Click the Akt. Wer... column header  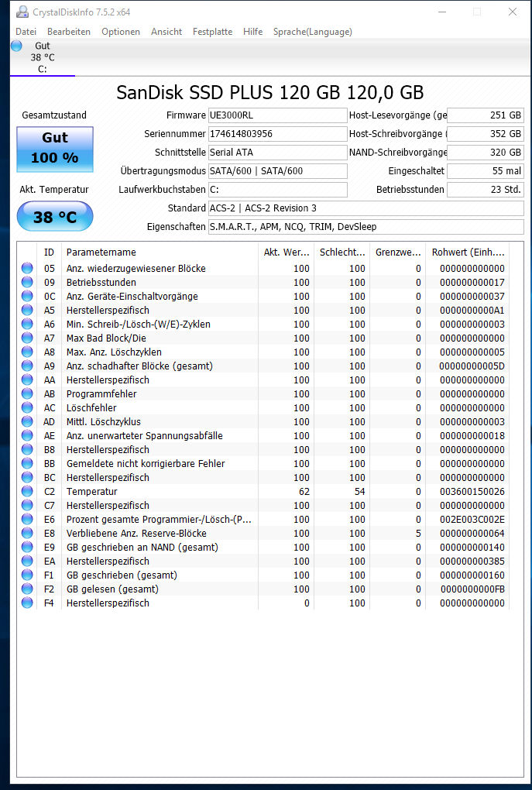click(x=287, y=252)
